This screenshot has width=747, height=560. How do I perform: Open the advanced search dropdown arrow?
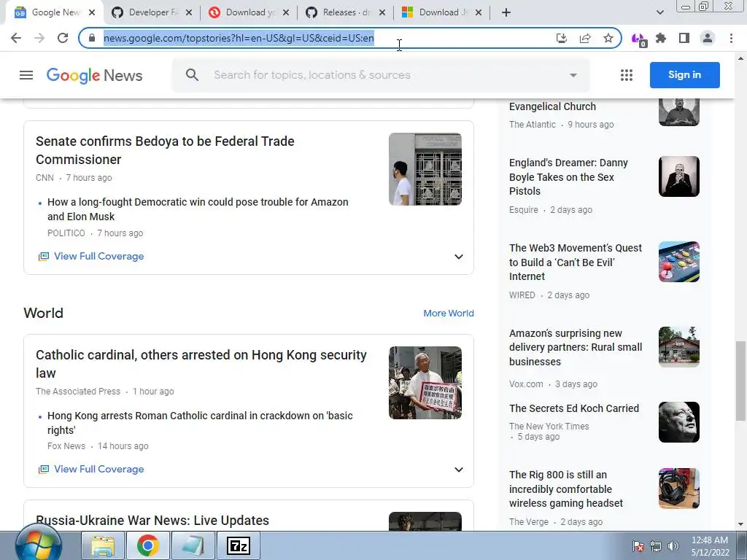(x=573, y=75)
